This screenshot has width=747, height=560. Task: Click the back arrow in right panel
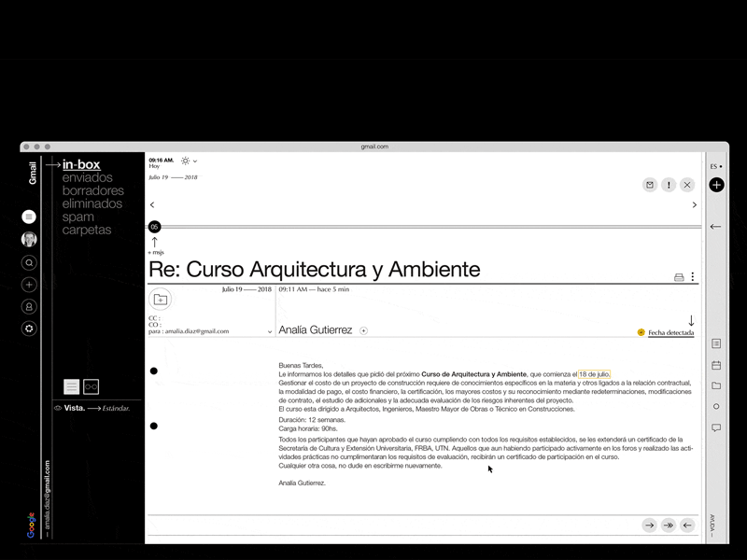[x=715, y=227]
